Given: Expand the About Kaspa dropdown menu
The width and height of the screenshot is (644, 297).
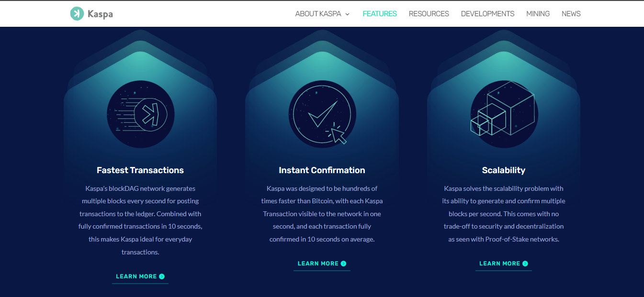Looking at the screenshot, I should 322,14.
